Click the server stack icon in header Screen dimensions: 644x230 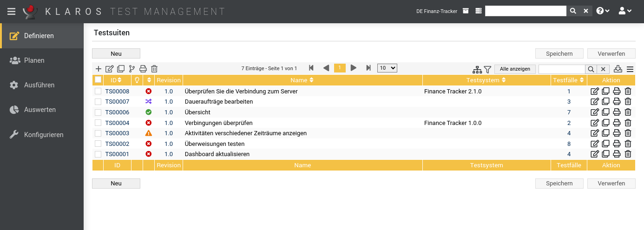coord(479,11)
